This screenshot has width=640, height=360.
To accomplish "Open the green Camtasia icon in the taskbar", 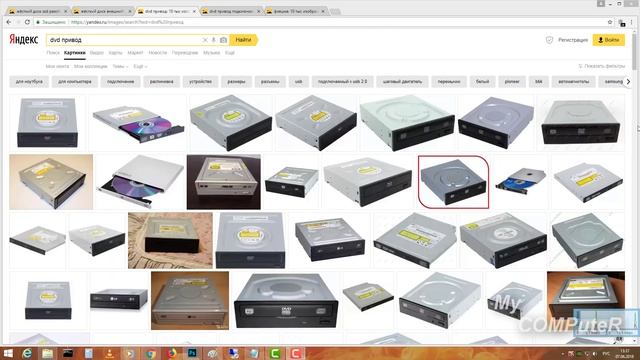I will pos(275,353).
